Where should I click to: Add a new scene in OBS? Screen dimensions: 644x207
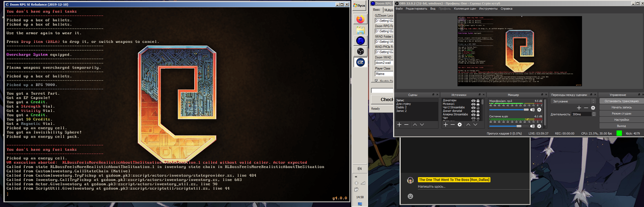tap(399, 124)
